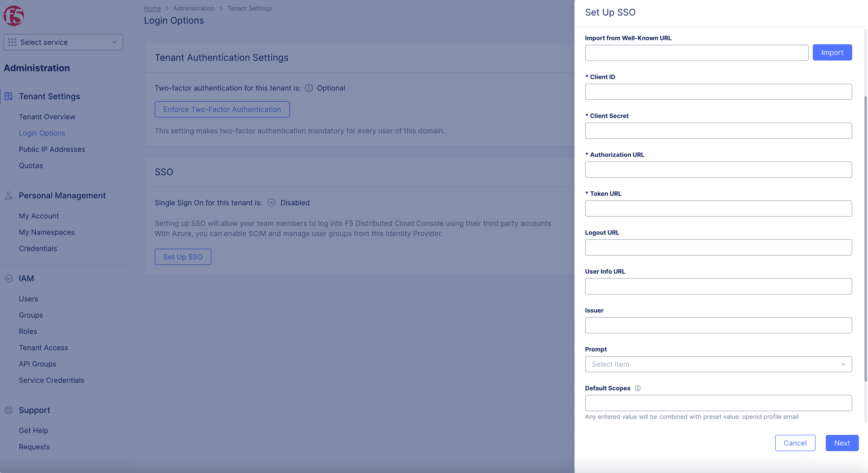Open Requests under Support
The width and height of the screenshot is (868, 473).
pos(34,447)
